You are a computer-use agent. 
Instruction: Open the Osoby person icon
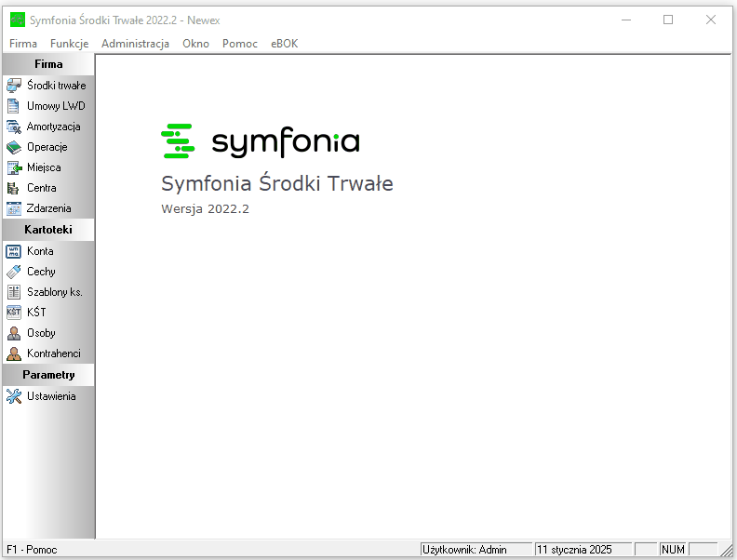click(14, 333)
